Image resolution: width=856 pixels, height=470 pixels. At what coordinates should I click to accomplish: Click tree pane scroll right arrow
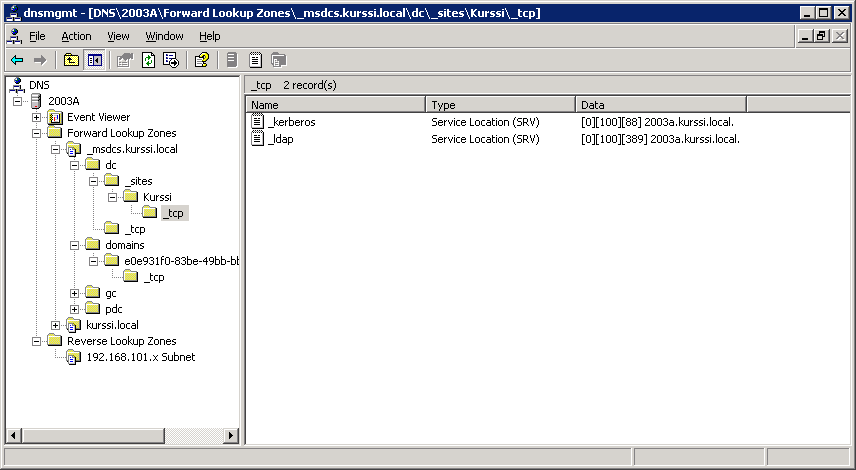[231, 436]
